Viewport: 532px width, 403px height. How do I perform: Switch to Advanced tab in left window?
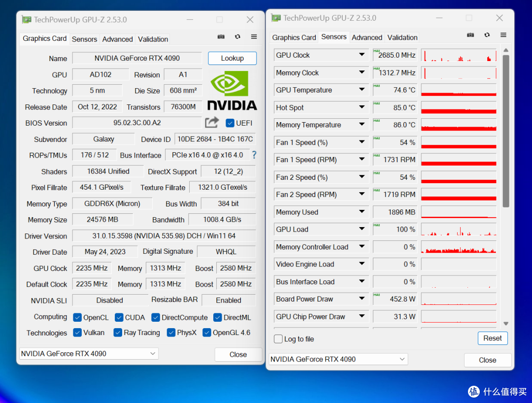tap(117, 39)
